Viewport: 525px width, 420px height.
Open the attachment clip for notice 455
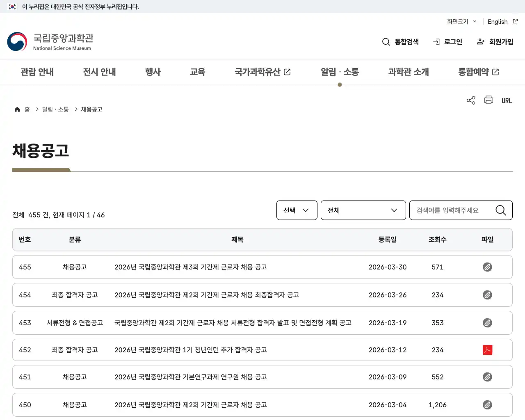tap(487, 267)
